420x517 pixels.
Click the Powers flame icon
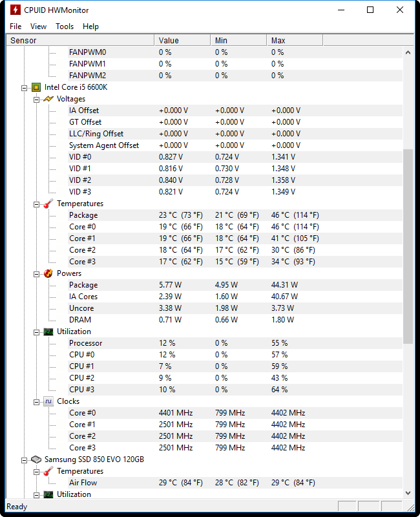tap(48, 273)
